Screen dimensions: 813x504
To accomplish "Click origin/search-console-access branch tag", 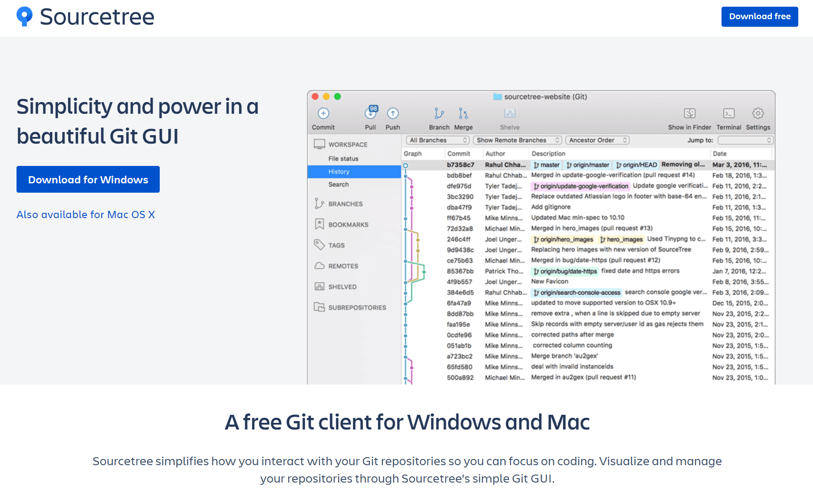I will 577,293.
